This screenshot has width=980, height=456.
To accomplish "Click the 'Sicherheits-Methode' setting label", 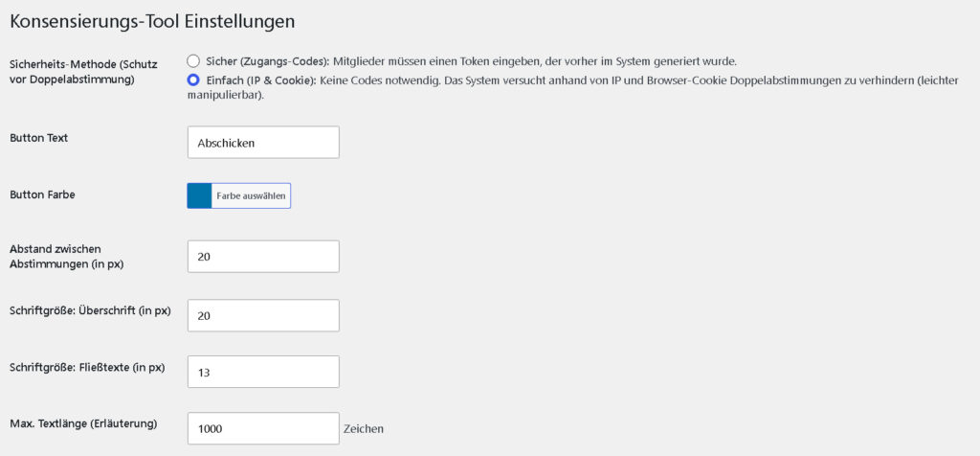I will click(x=84, y=71).
